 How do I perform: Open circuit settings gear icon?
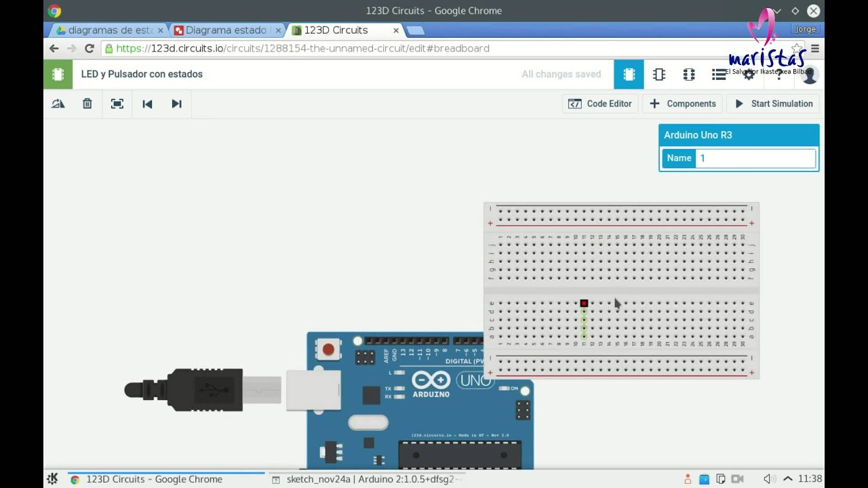point(749,75)
